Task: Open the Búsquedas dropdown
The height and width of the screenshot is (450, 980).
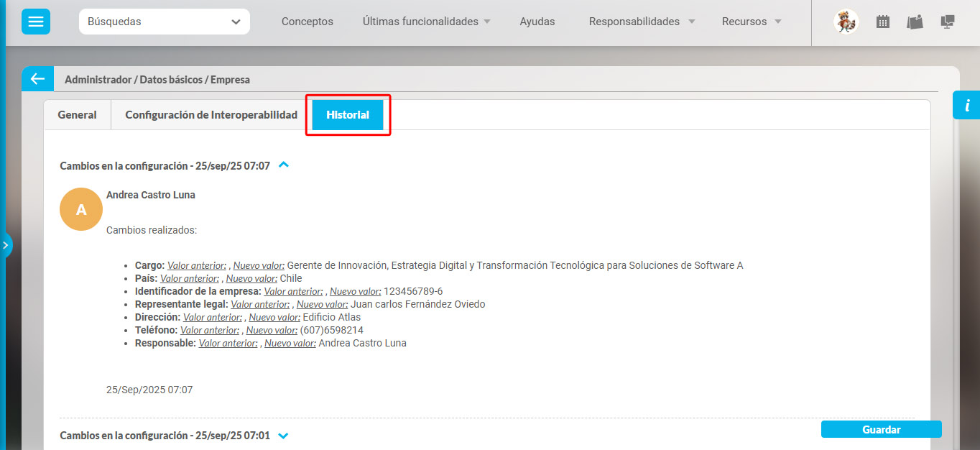Action: (165, 22)
